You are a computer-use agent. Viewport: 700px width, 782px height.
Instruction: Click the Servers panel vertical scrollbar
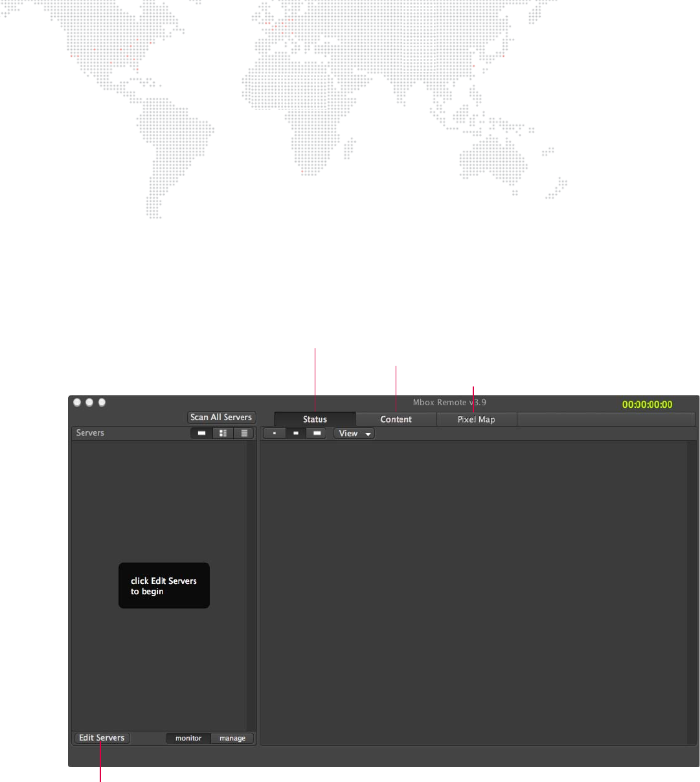click(251, 586)
